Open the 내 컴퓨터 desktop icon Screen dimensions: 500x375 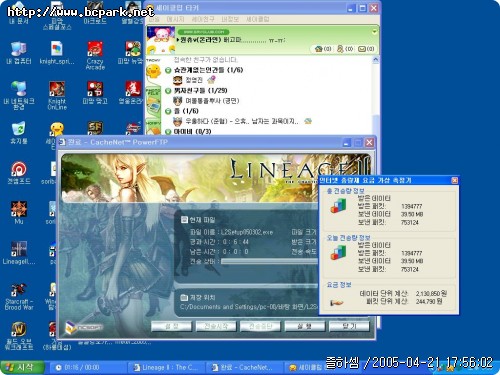click(x=18, y=53)
